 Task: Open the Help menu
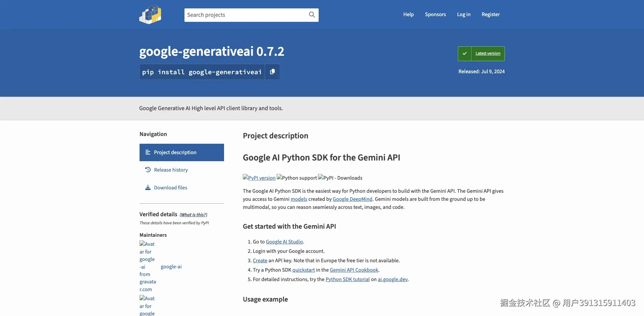pos(408,14)
